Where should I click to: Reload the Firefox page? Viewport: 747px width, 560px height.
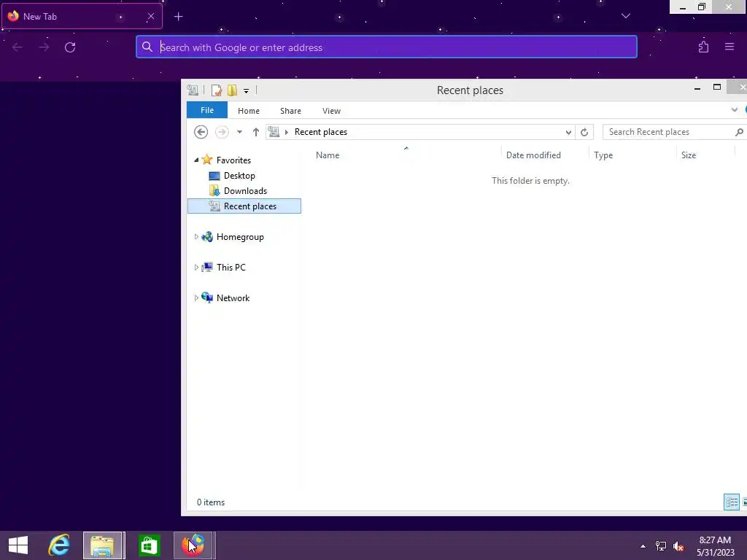click(x=70, y=47)
